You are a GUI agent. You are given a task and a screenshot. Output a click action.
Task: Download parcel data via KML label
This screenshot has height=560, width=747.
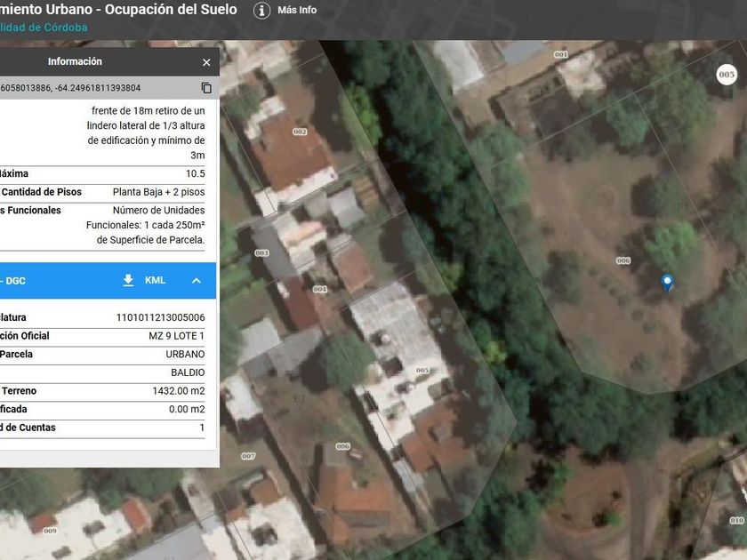point(155,280)
